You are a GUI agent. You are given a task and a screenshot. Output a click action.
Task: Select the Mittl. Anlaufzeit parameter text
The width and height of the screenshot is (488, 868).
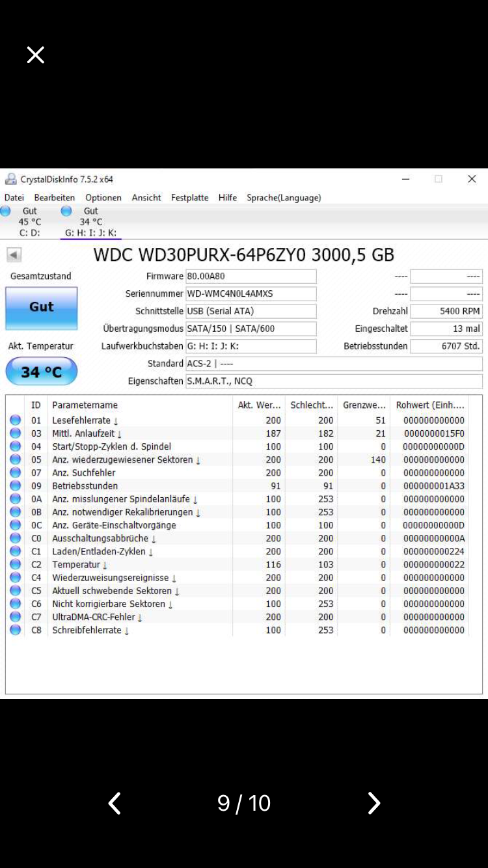tap(87, 434)
